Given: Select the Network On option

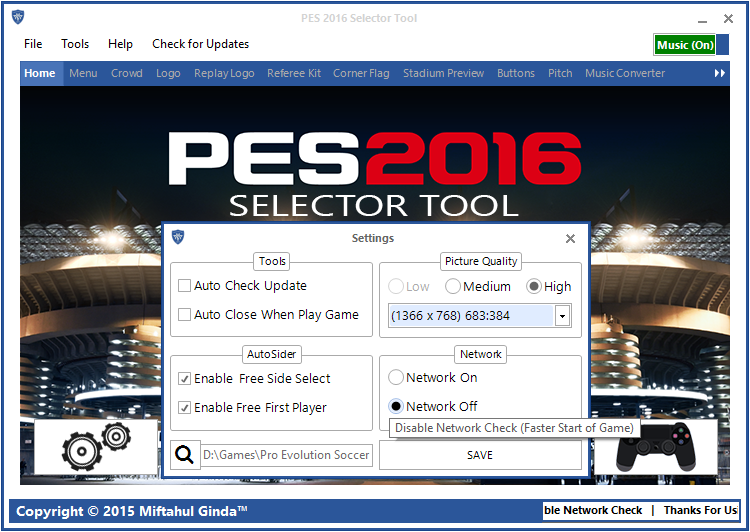Looking at the screenshot, I should (x=396, y=378).
